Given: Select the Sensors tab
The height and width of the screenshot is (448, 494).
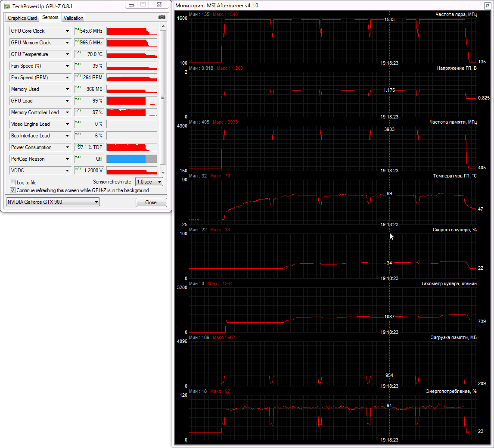Looking at the screenshot, I should click(x=50, y=18).
